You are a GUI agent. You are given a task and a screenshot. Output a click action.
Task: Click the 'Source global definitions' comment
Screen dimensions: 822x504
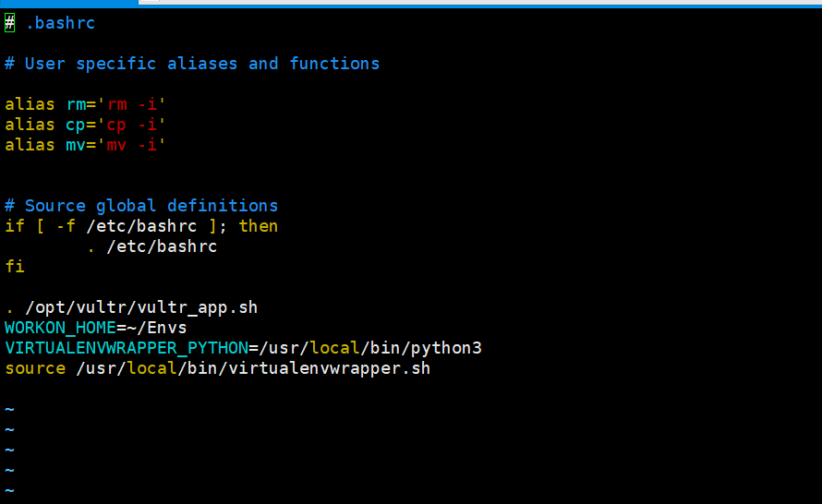point(151,206)
